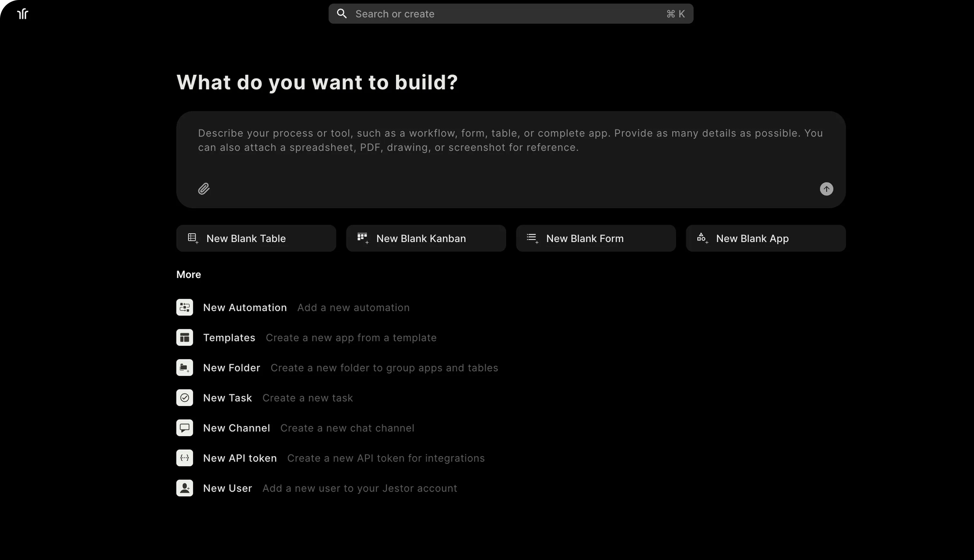Open the New Blank Form creator
The image size is (974, 560).
coord(595,238)
